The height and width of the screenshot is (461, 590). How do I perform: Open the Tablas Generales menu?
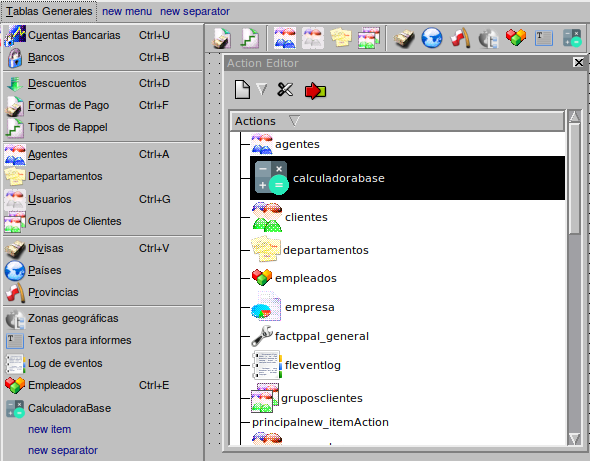point(49,11)
